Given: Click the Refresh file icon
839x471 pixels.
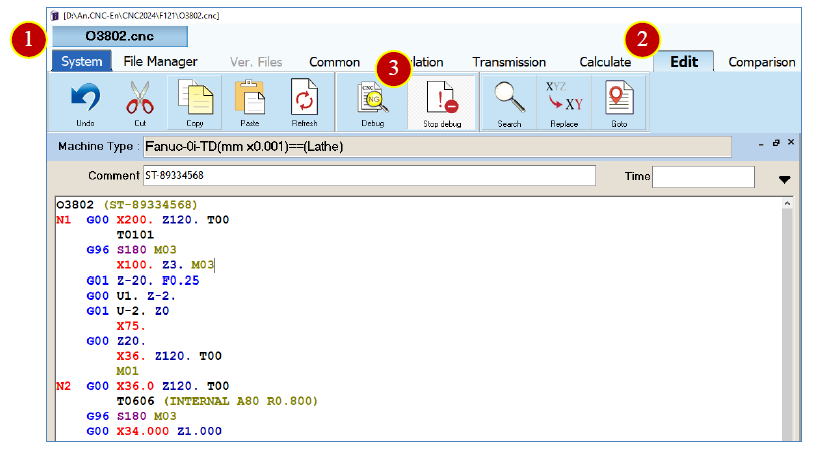Looking at the screenshot, I should [304, 97].
